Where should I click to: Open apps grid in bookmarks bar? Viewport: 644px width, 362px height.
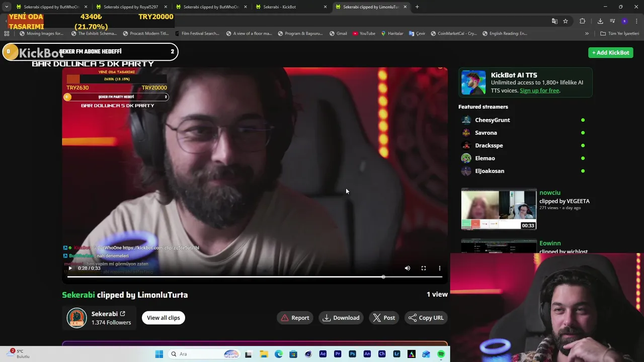pyautogui.click(x=7, y=34)
